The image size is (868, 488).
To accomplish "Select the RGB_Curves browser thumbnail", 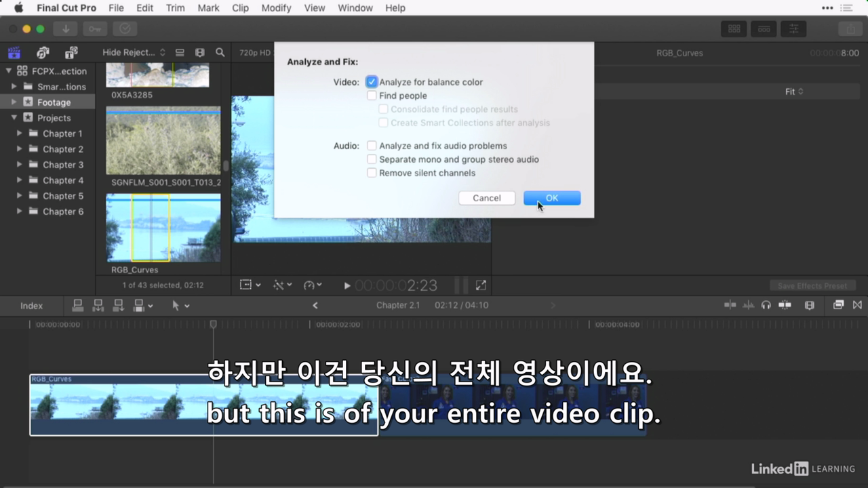I will pyautogui.click(x=163, y=228).
